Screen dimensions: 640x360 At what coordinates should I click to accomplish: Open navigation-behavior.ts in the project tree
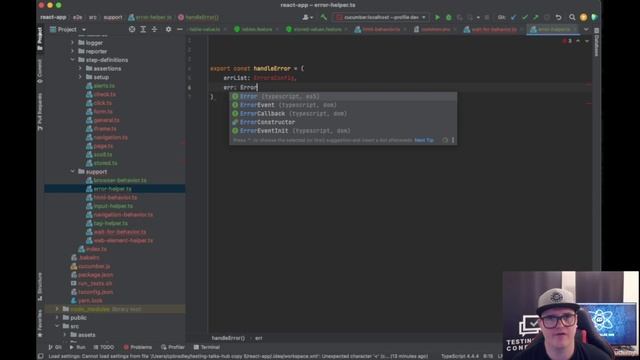[119, 215]
